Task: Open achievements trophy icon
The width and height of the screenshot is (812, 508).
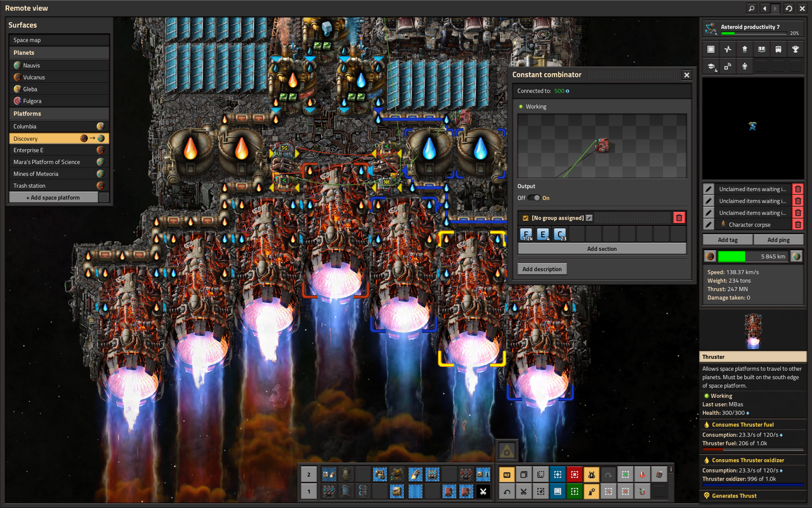Action: tap(795, 49)
